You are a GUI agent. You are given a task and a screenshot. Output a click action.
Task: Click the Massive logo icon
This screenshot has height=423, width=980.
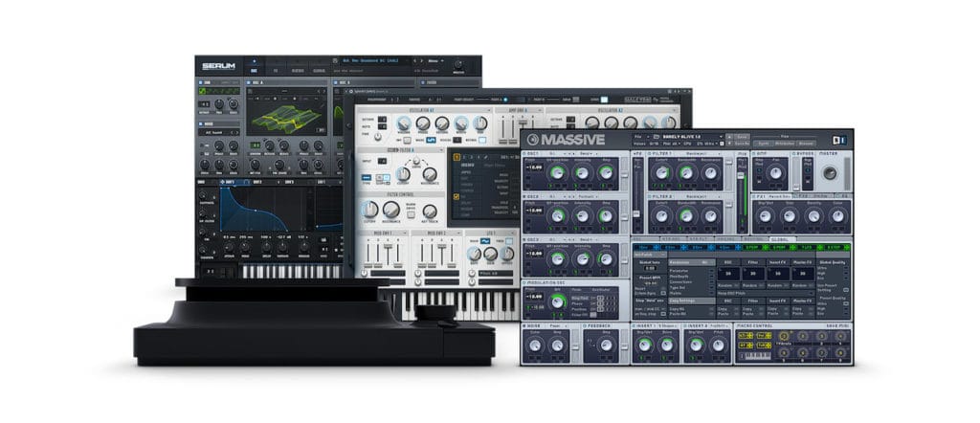click(533, 140)
